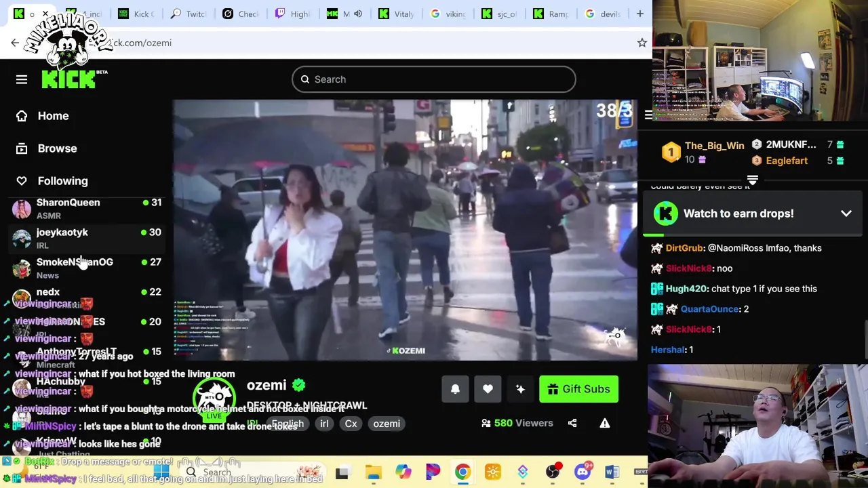This screenshot has height=488, width=868.
Task: Share the stream via share icon
Action: pos(572,423)
